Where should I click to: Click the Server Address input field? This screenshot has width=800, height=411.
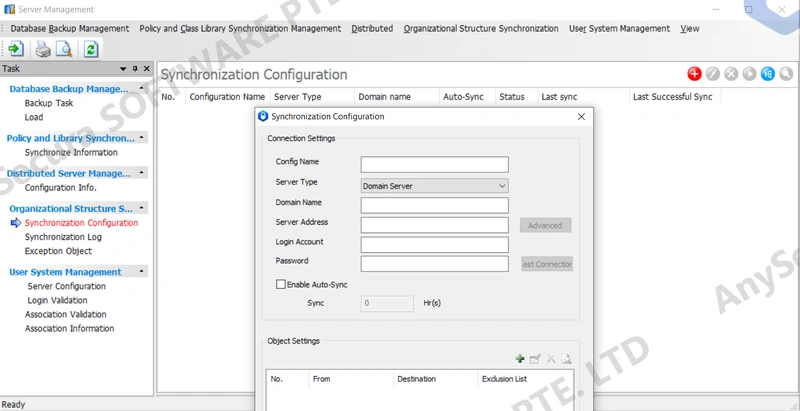coord(435,225)
